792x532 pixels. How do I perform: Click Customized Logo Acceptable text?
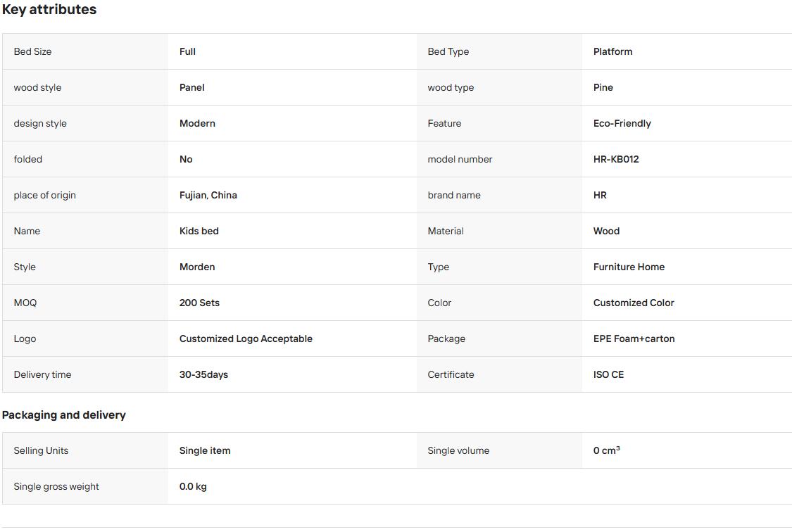coord(246,338)
